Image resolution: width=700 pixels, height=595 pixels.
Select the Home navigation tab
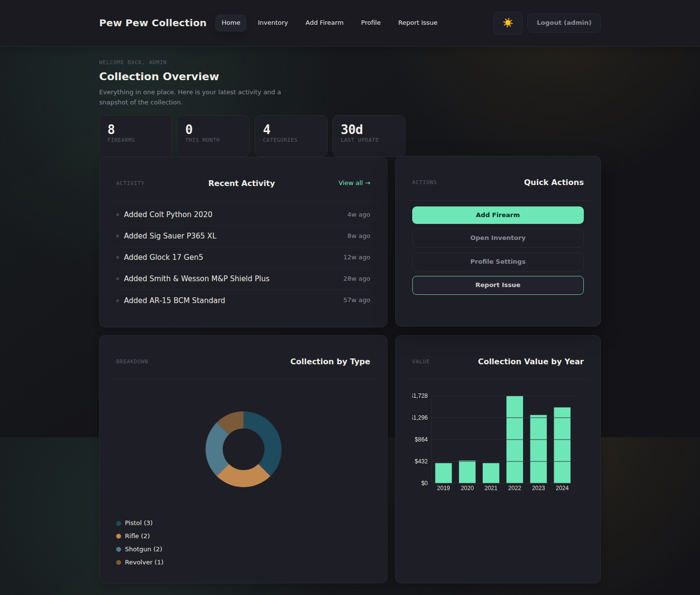point(230,23)
